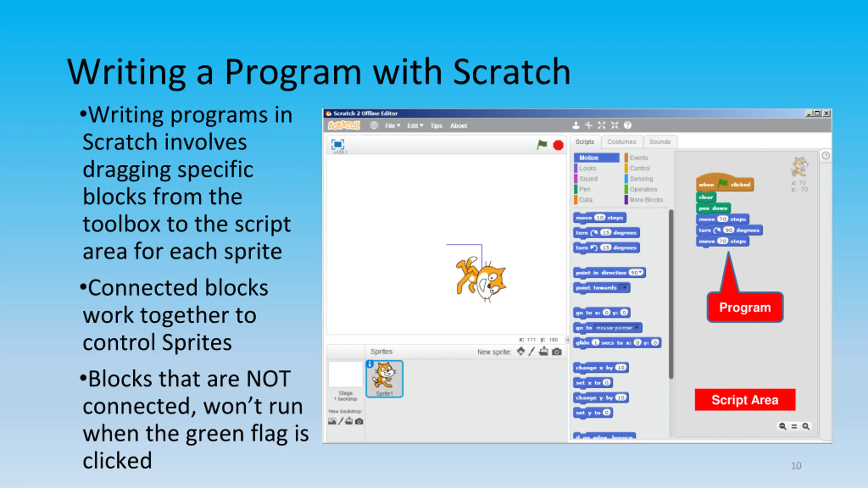
Task: Toggle the stage full-screen presentation icon
Action: pos(337,144)
